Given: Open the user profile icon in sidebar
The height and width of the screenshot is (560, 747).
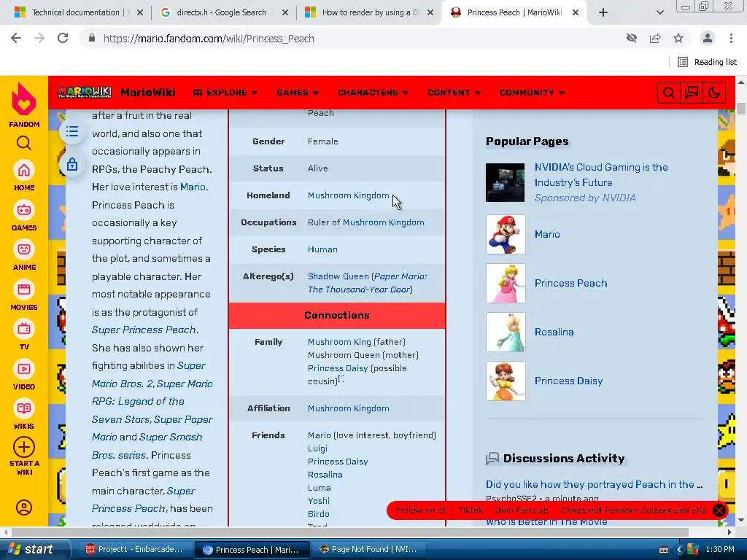Looking at the screenshot, I should tap(24, 507).
